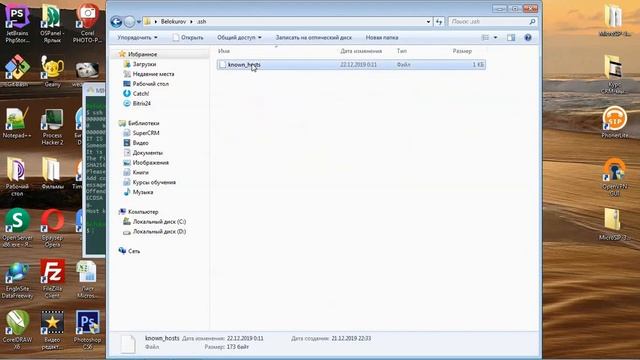This screenshot has width=640, height=360.
Task: Open Bitrix24 favorite link
Action: click(x=142, y=103)
